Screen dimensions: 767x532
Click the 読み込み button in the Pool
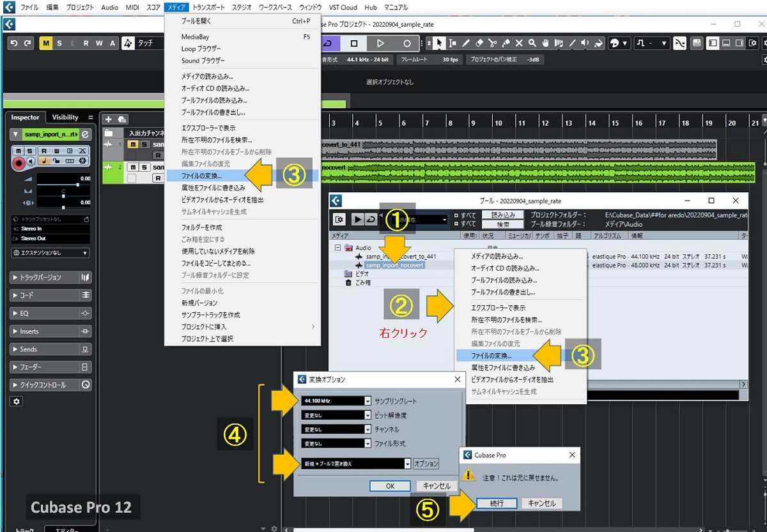(x=502, y=215)
